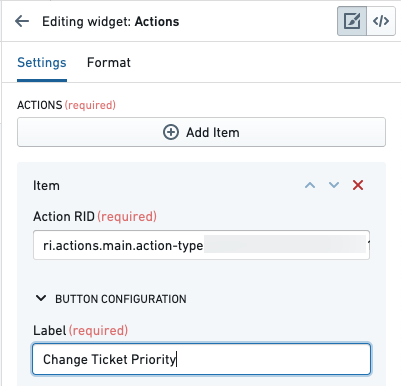Move Item down with the down chevron
The width and height of the screenshot is (401, 386).
334,185
